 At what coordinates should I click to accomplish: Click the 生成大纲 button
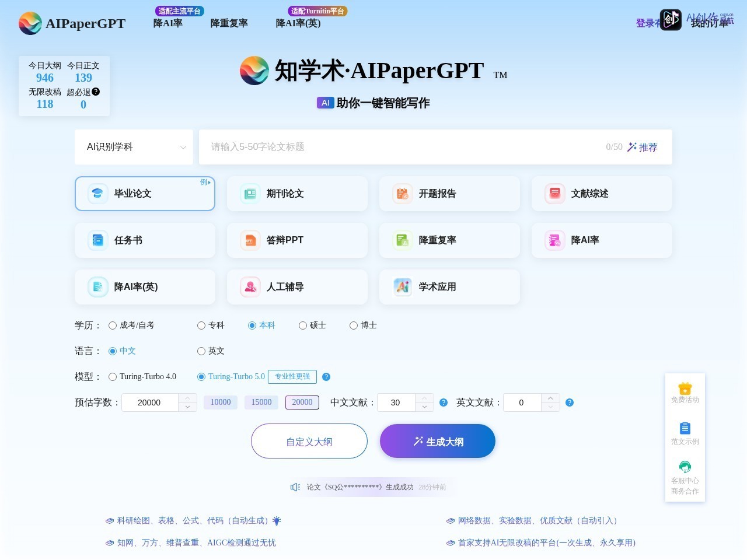point(438,442)
